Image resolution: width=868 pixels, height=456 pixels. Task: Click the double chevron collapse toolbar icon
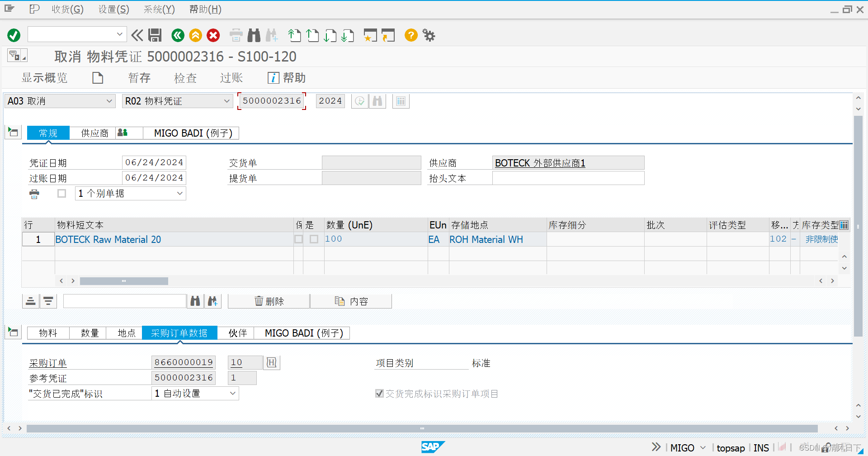click(x=137, y=35)
